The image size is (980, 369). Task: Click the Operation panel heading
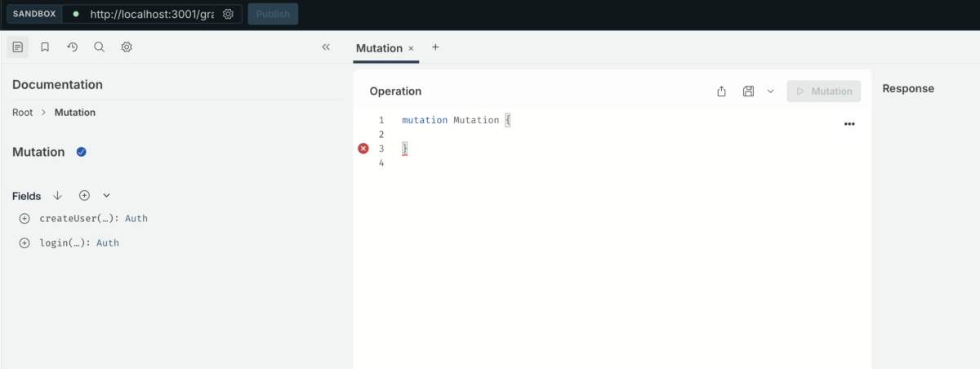point(395,91)
